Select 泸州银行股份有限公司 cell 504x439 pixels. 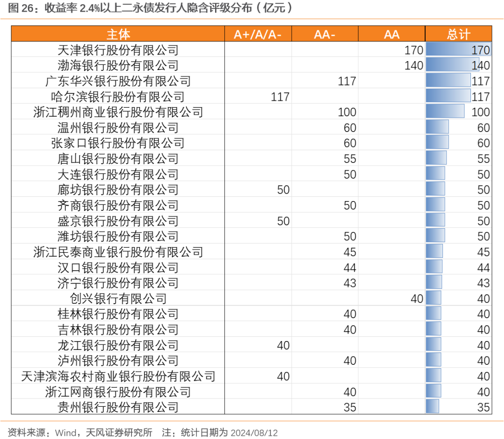pos(118,361)
